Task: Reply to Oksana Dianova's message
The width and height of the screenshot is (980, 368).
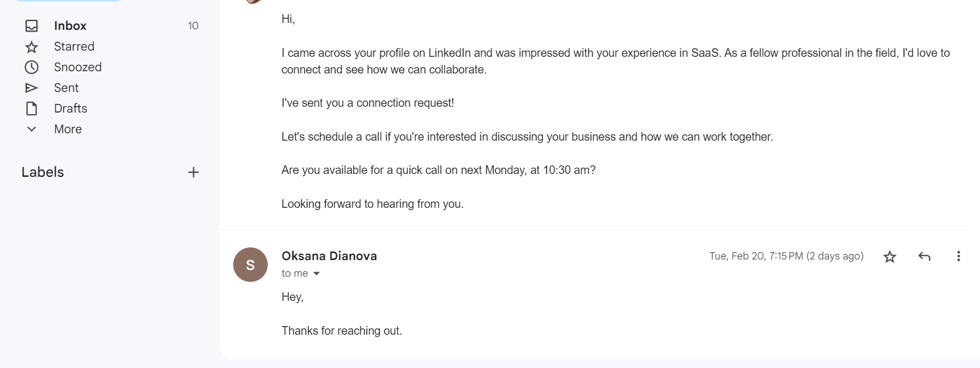Action: tap(924, 257)
